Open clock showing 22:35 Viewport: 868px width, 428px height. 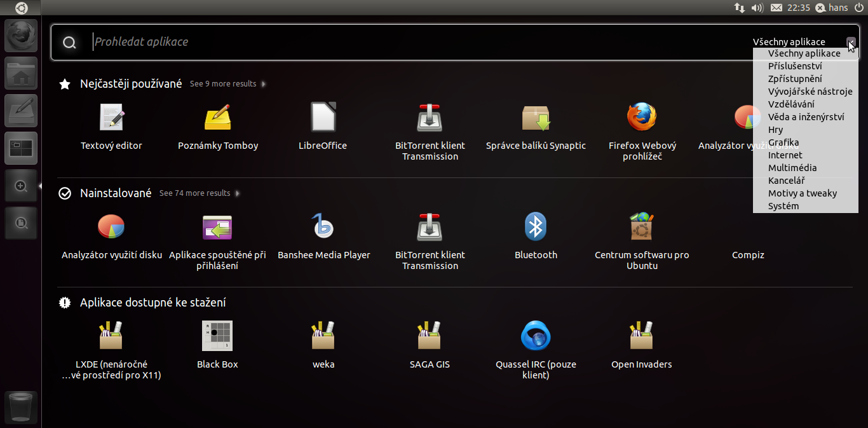798,8
